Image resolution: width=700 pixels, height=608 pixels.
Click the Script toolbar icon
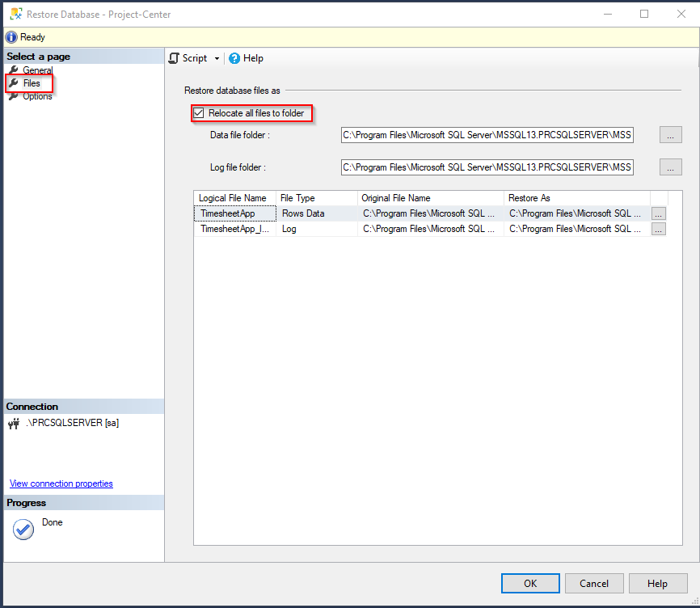point(173,58)
